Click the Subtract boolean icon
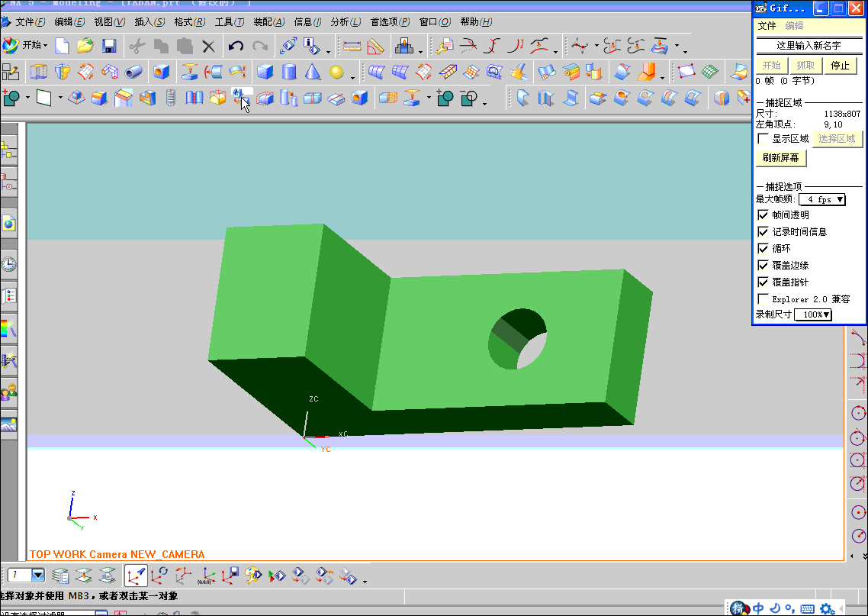Image resolution: width=868 pixels, height=616 pixels. click(x=469, y=98)
